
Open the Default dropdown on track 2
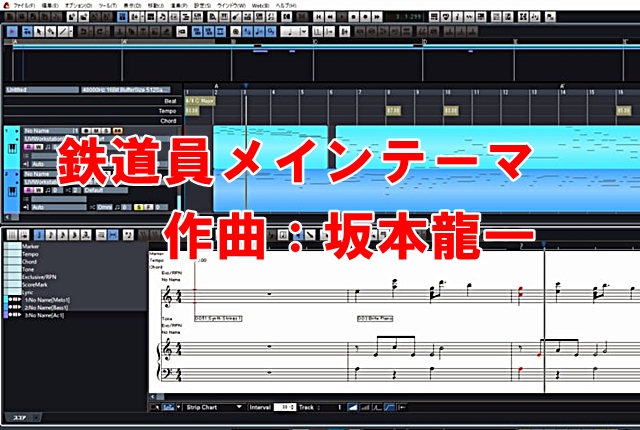pos(105,191)
